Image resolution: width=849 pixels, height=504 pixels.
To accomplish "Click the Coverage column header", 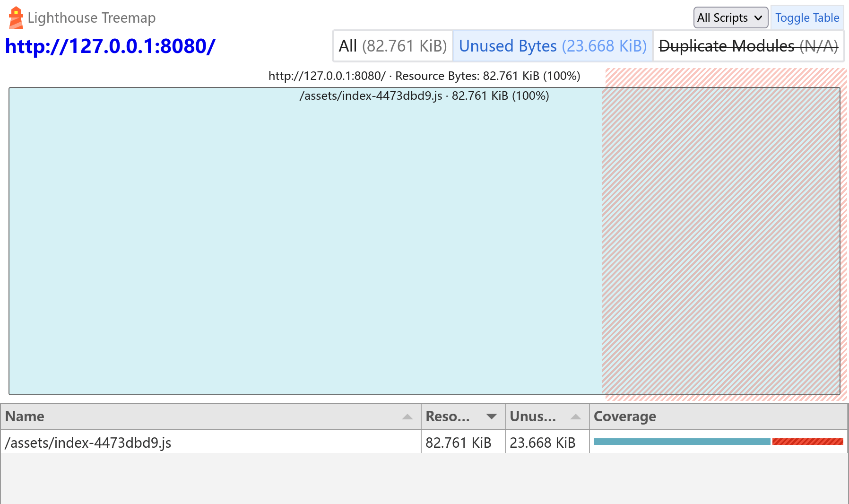I will tap(718, 417).
